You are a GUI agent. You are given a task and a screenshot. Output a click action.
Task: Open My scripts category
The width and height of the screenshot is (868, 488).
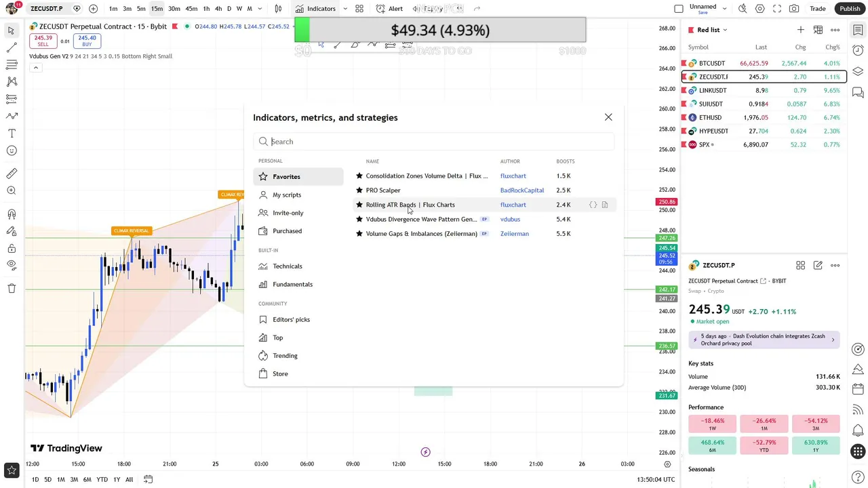click(298, 195)
